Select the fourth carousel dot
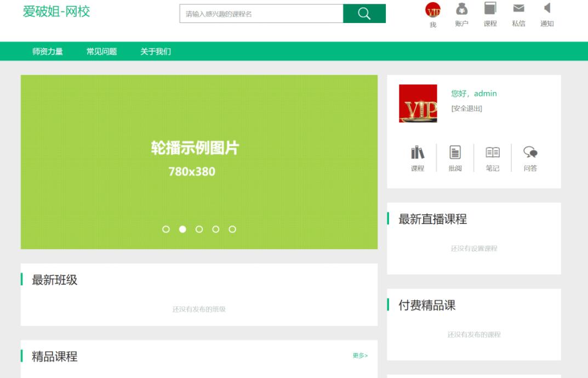Viewport: 588px width, 378px height. (215, 229)
